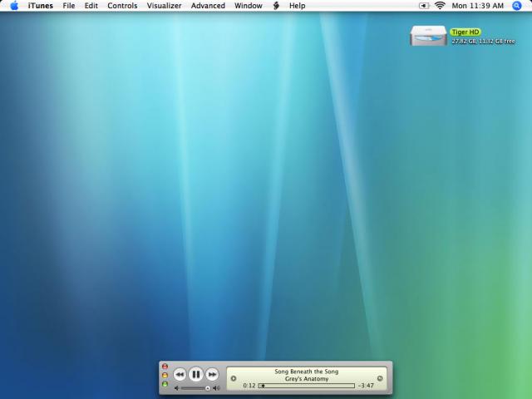Open the Visualizer menu
The image size is (532, 399).
click(x=165, y=6)
